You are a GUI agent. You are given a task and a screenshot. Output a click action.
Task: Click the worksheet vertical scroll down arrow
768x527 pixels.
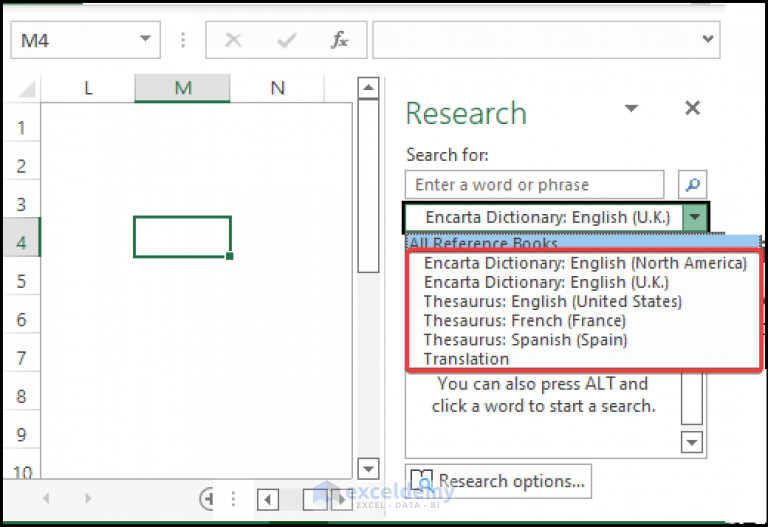[x=368, y=468]
